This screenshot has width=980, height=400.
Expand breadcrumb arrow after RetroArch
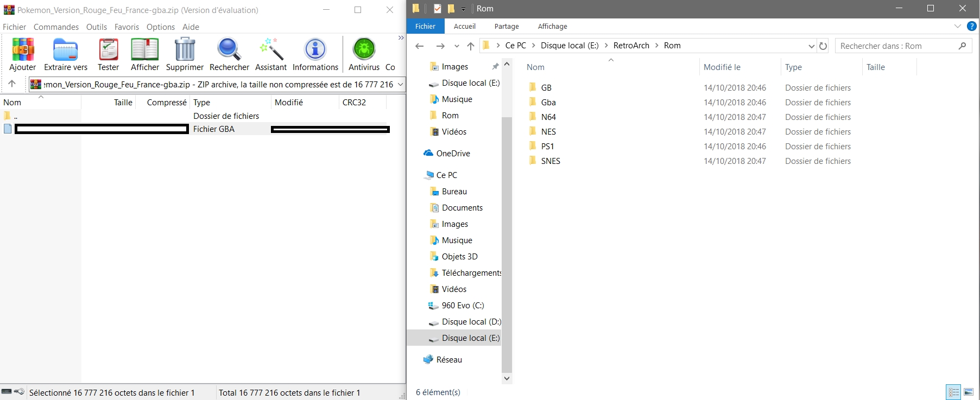tap(657, 46)
